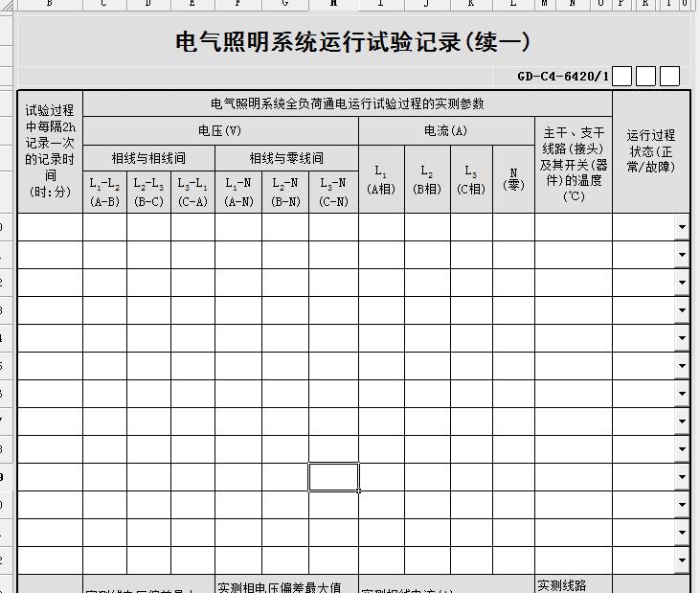Screen dimensions: 700x593
Task: Click the first empty cell under the time column
Action: tap(50, 227)
